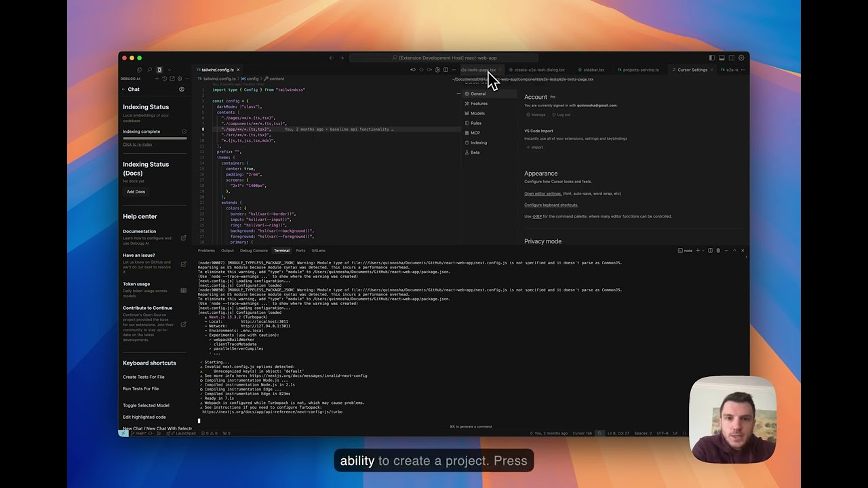Select MCP in Cursor Settings
This screenshot has width=868, height=488.
click(490, 133)
